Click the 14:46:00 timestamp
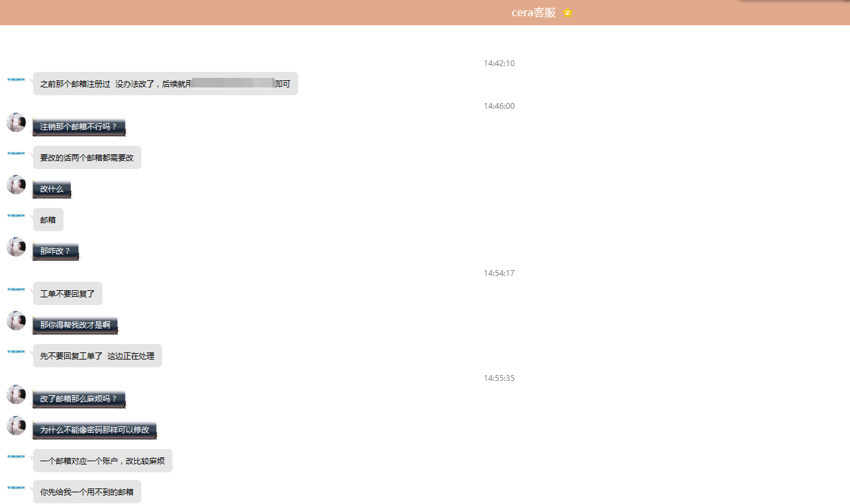The image size is (850, 504). click(499, 106)
